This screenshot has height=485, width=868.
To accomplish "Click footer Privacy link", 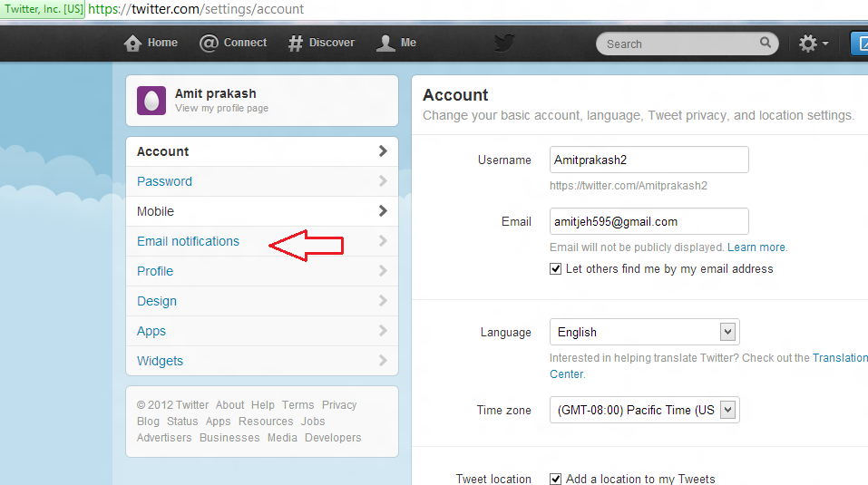I will coord(339,405).
